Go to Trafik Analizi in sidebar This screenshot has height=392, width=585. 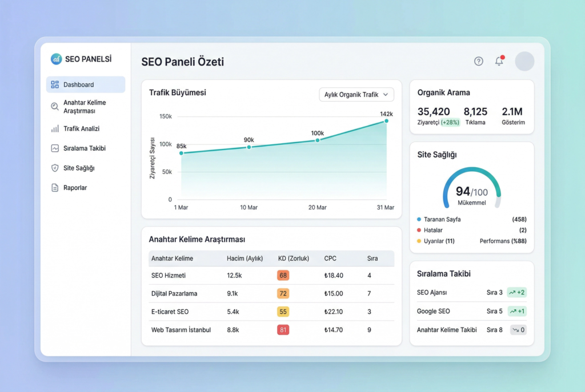(x=81, y=129)
